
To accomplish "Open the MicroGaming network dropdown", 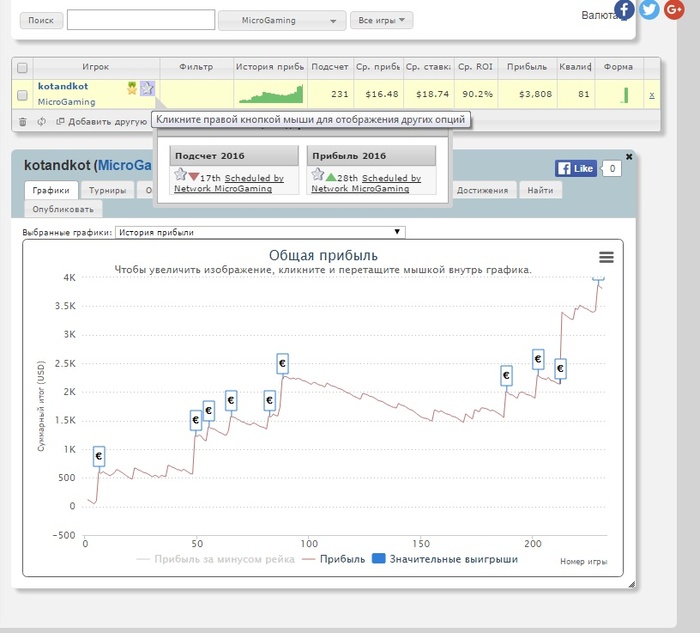I will coord(280,20).
